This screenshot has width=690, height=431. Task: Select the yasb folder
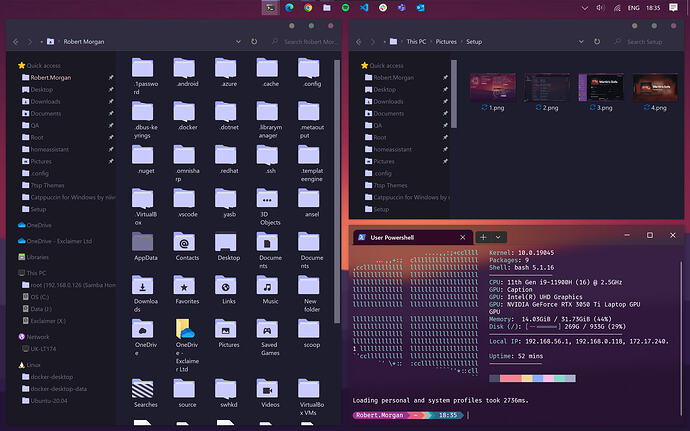[x=226, y=203]
